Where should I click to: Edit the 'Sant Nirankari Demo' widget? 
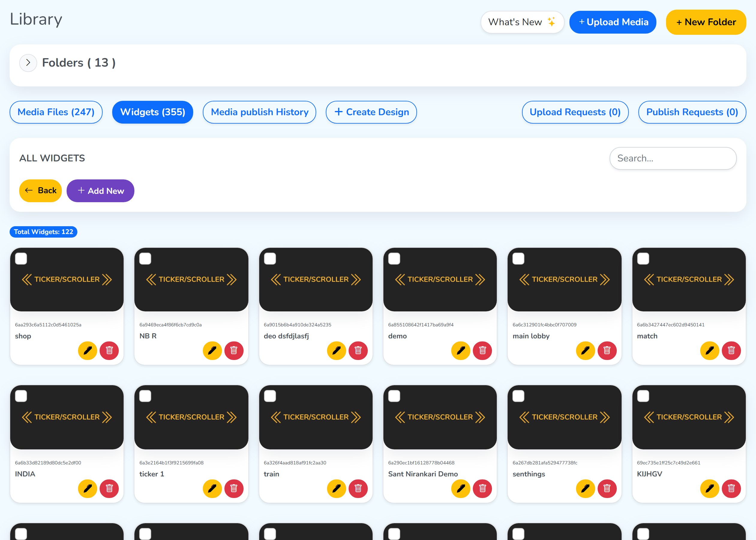[461, 488]
